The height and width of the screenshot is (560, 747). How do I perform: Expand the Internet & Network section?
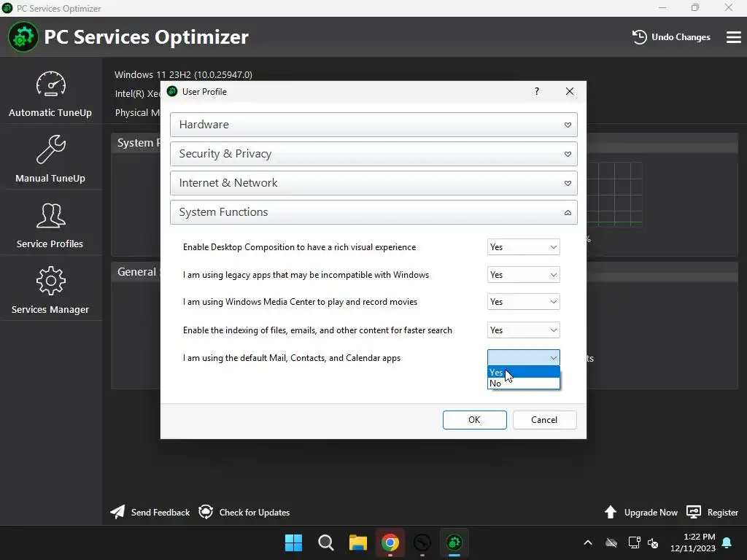pyautogui.click(x=373, y=183)
